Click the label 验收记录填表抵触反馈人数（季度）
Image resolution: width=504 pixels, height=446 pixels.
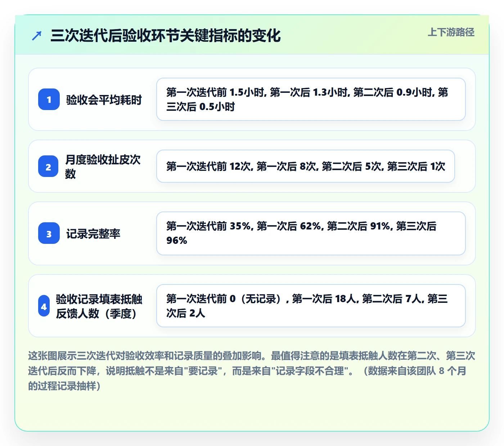coord(99,306)
